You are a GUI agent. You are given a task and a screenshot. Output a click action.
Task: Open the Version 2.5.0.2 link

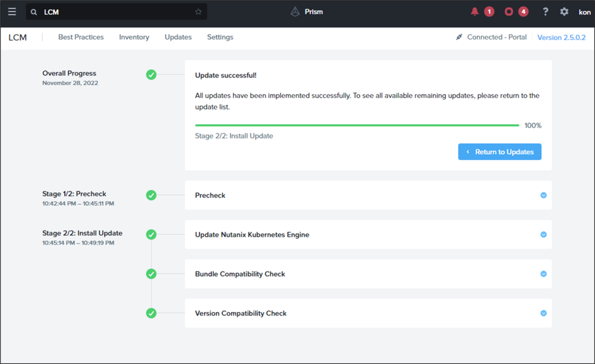(x=561, y=38)
